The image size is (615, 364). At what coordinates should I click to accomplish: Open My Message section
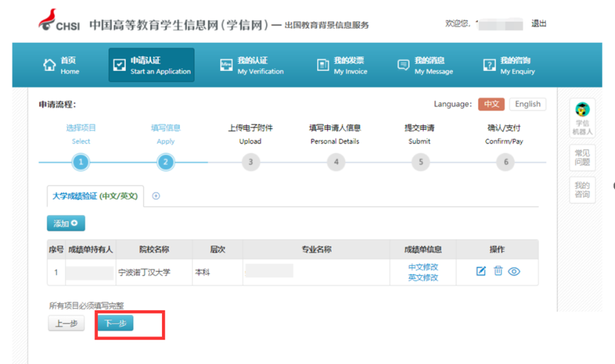[x=425, y=65]
